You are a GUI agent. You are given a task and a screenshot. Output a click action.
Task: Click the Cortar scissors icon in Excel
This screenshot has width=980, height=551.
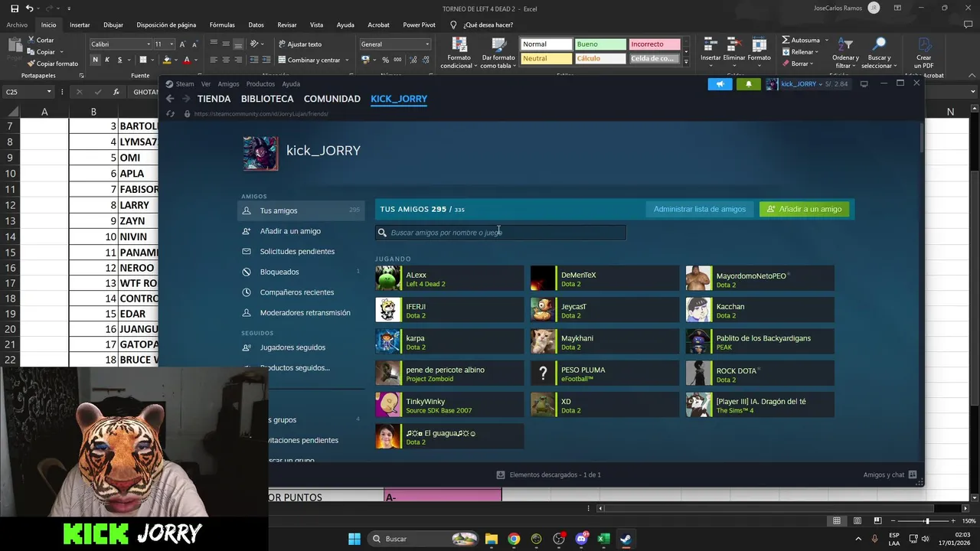click(31, 40)
